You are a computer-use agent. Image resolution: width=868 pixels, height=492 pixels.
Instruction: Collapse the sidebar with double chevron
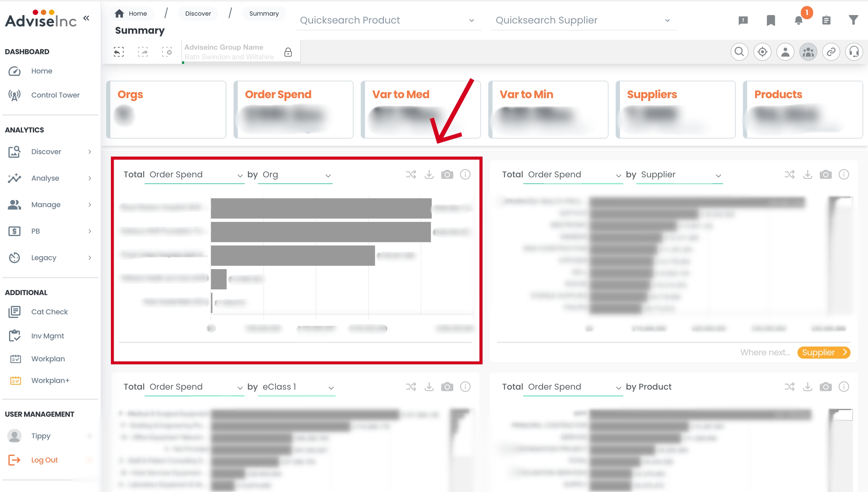point(86,18)
